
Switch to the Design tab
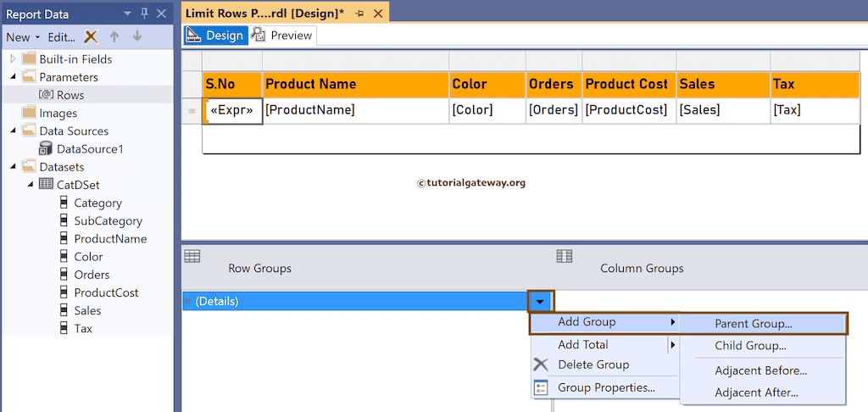pyautogui.click(x=215, y=35)
